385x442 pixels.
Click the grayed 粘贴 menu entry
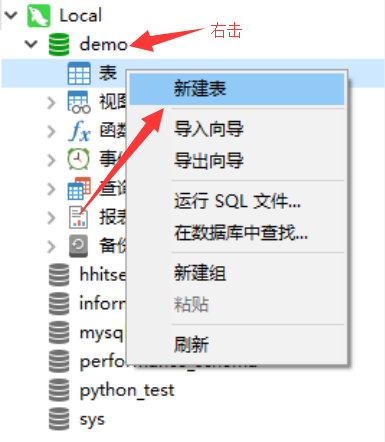pyautogui.click(x=237, y=304)
